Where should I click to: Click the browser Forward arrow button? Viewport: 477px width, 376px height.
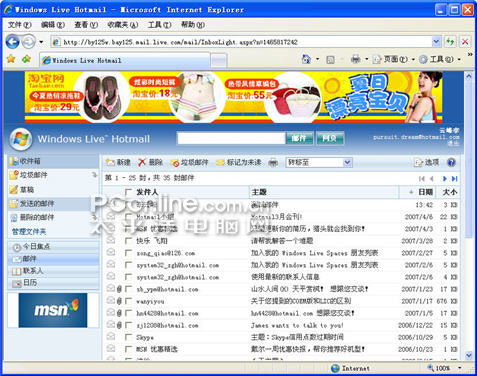tap(28, 42)
